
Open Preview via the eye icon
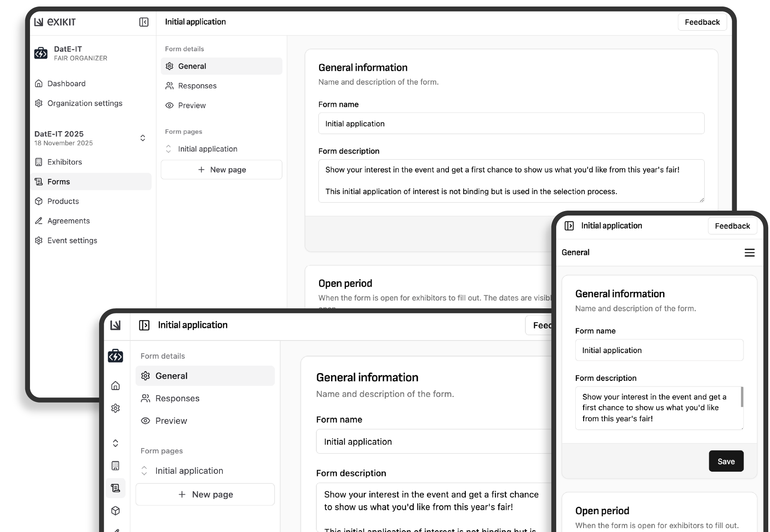pos(169,105)
